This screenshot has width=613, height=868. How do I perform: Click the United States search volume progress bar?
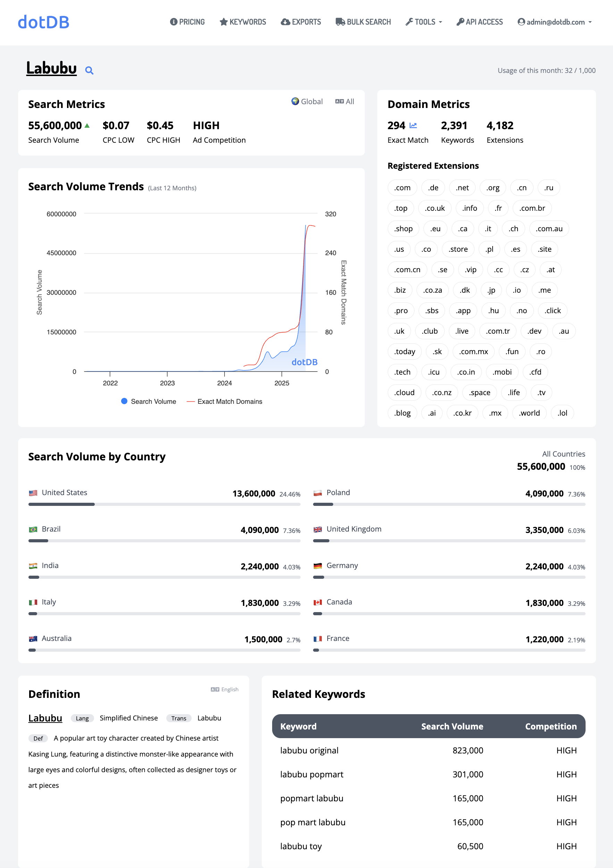coord(165,504)
